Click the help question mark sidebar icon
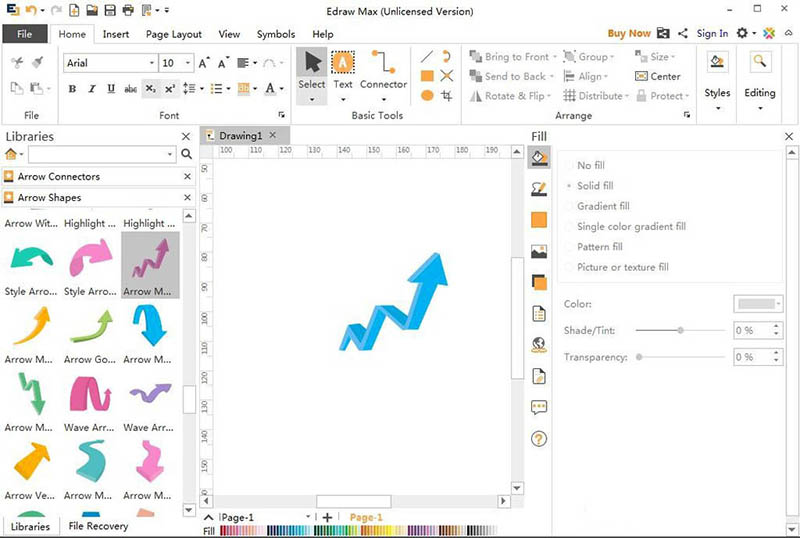This screenshot has width=800, height=538. (x=539, y=438)
